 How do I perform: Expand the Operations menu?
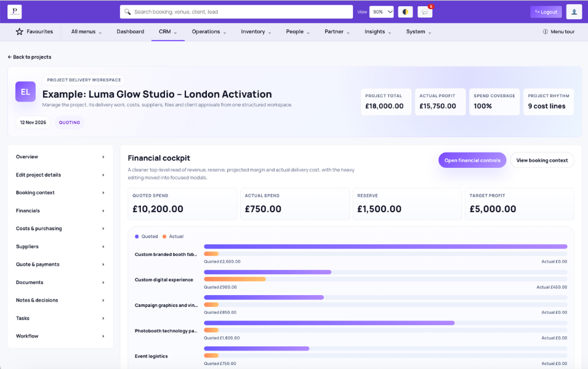coord(209,32)
